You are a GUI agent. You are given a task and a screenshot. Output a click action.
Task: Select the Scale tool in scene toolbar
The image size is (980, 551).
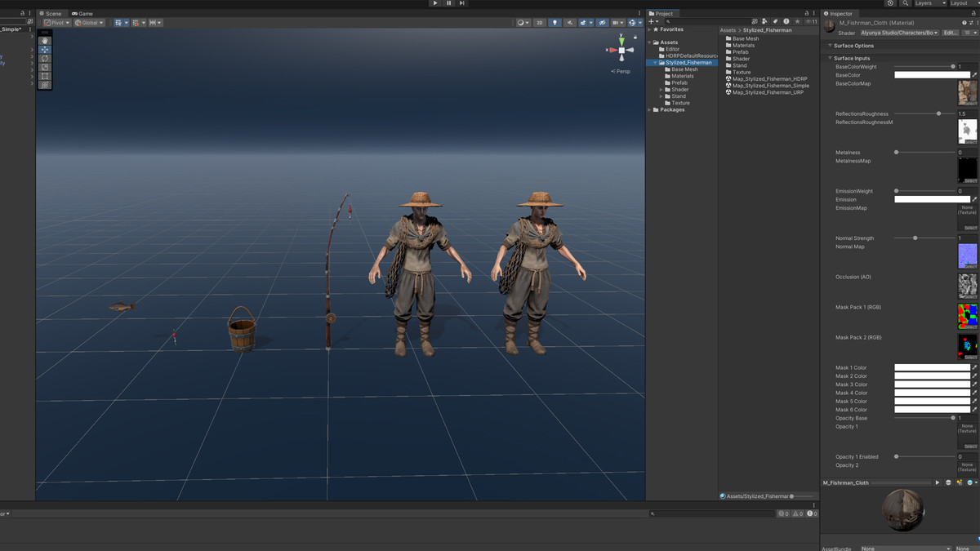pos(45,67)
